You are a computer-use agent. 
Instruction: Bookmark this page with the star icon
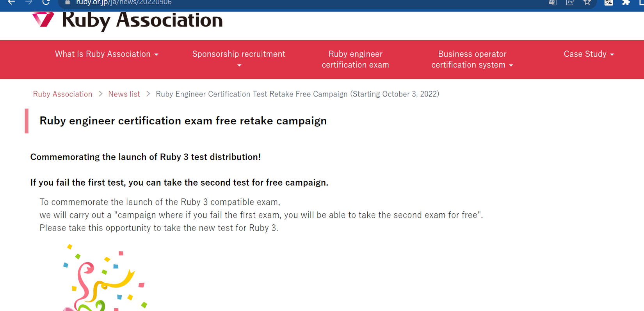point(587,2)
